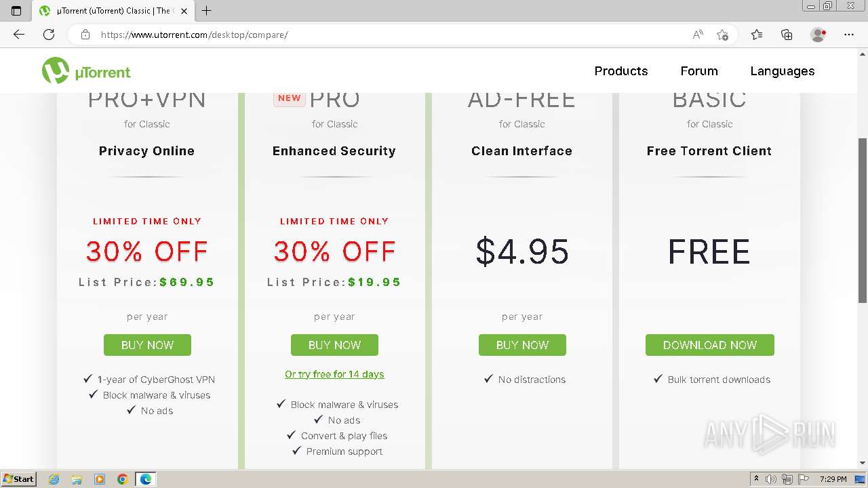The image size is (868, 488).
Task: Refresh the current page
Action: (x=49, y=35)
